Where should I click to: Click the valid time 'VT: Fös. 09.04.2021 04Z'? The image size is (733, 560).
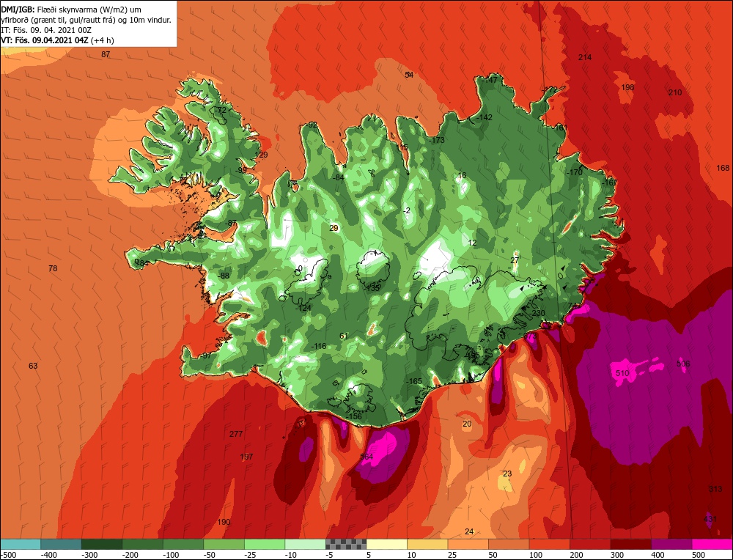pyautogui.click(x=45, y=40)
